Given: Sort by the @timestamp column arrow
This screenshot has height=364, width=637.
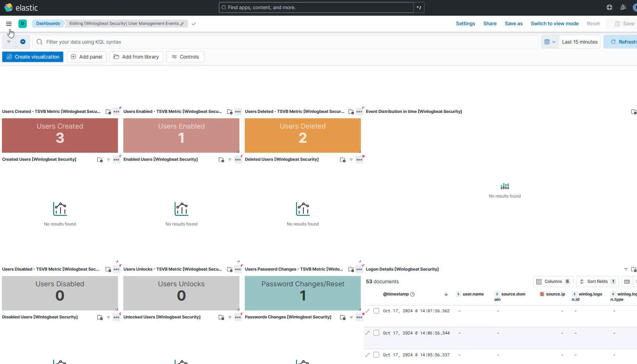Looking at the screenshot, I should point(446,294).
